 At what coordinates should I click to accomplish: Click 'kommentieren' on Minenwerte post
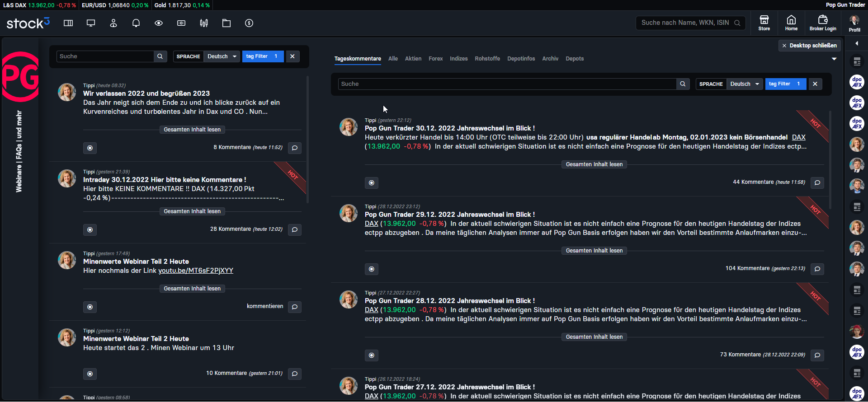tap(265, 306)
